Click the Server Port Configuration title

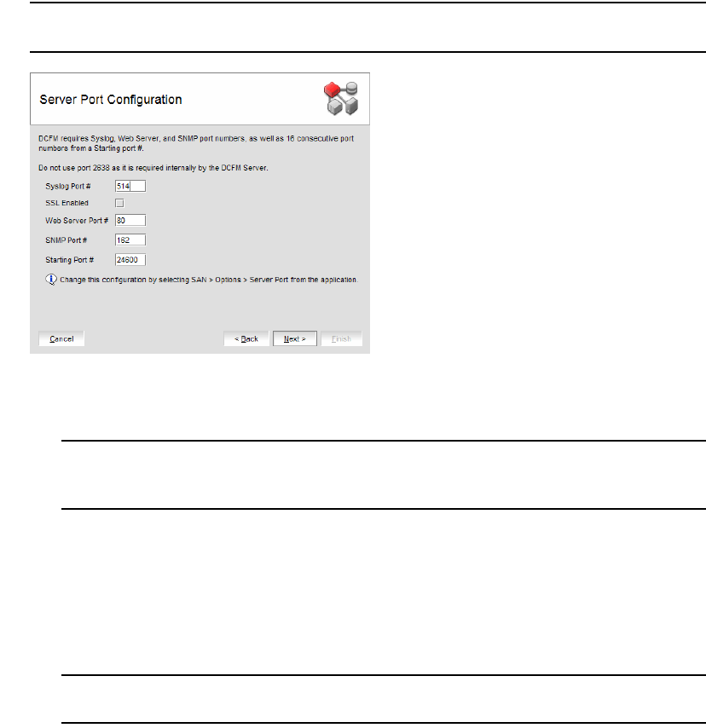pos(111,100)
